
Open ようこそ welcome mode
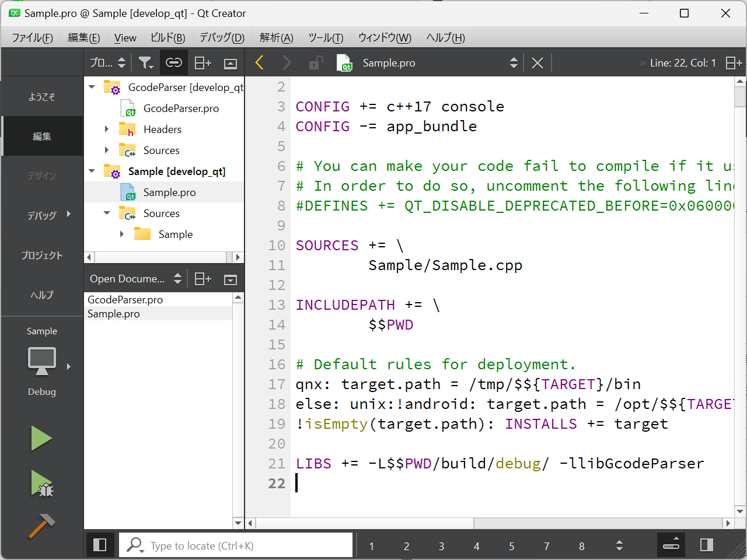click(42, 97)
